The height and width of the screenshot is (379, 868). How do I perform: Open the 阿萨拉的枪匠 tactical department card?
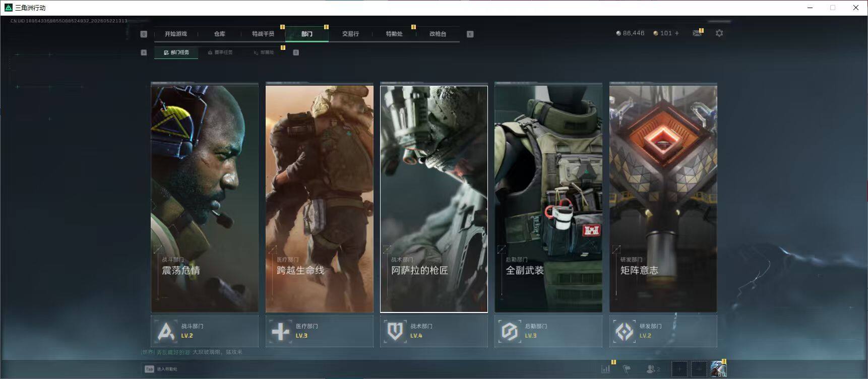tap(434, 199)
